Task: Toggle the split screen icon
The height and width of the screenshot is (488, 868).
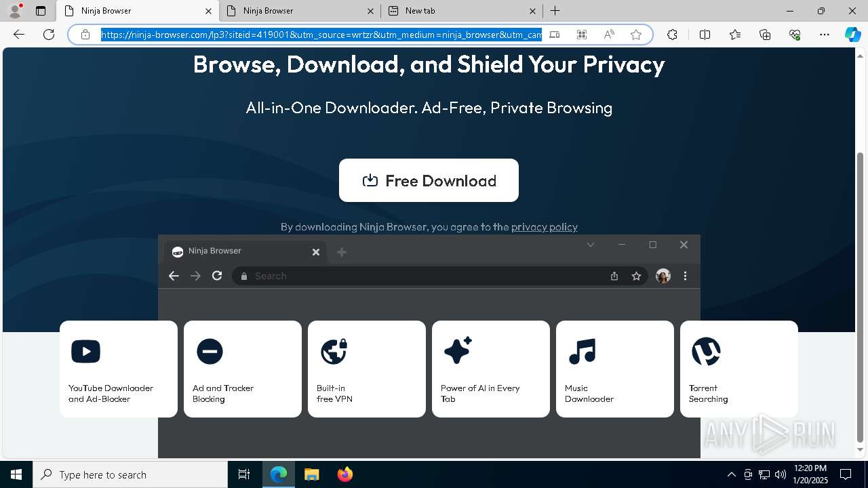Action: tap(705, 35)
